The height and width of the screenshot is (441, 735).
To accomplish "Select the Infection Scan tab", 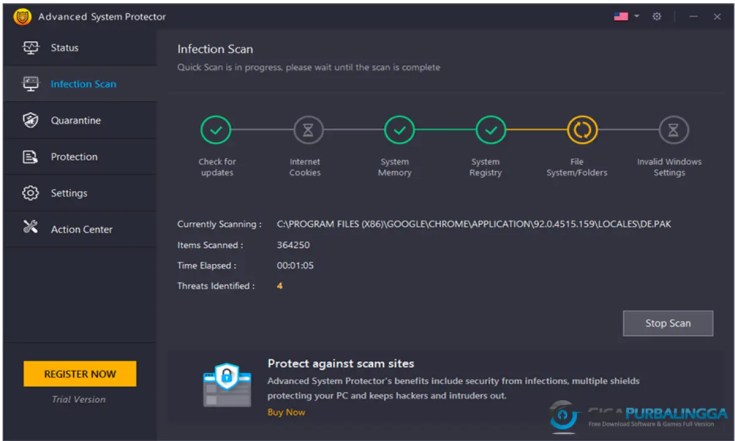I will [80, 84].
